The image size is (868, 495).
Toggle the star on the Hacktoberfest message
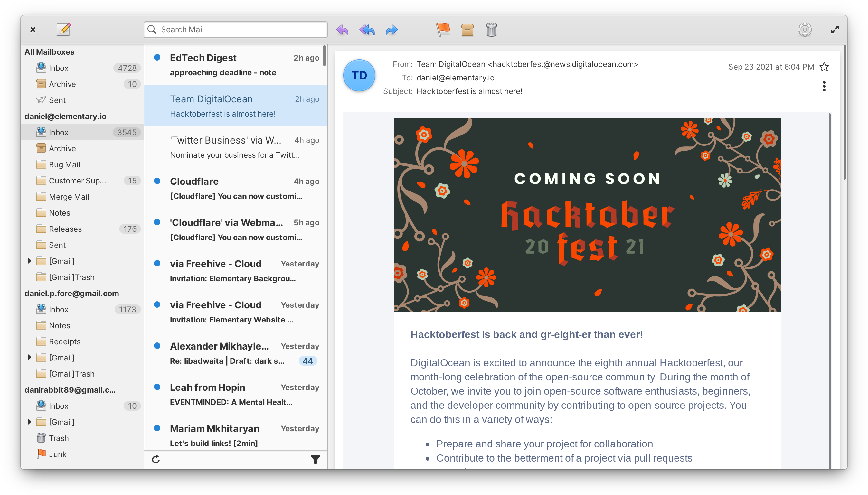(x=824, y=67)
